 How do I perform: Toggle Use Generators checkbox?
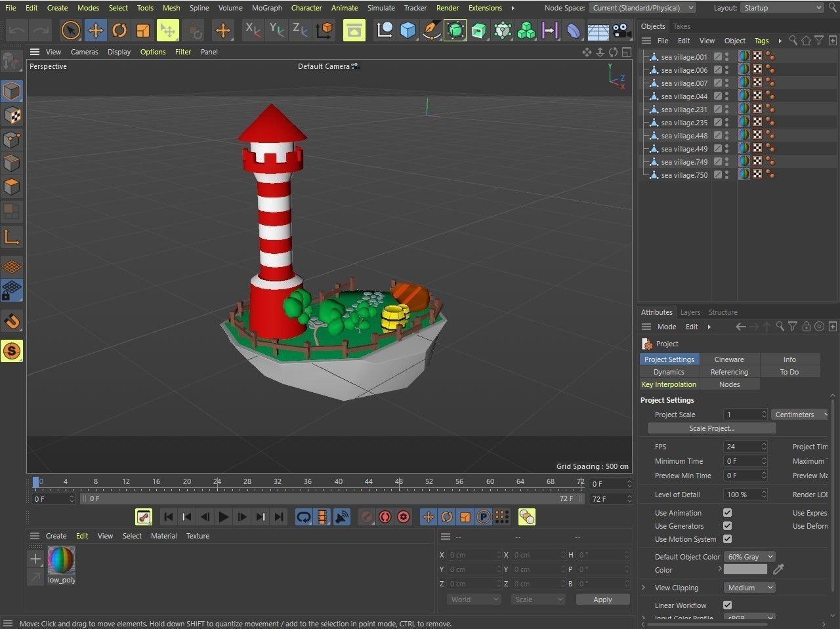pos(727,526)
